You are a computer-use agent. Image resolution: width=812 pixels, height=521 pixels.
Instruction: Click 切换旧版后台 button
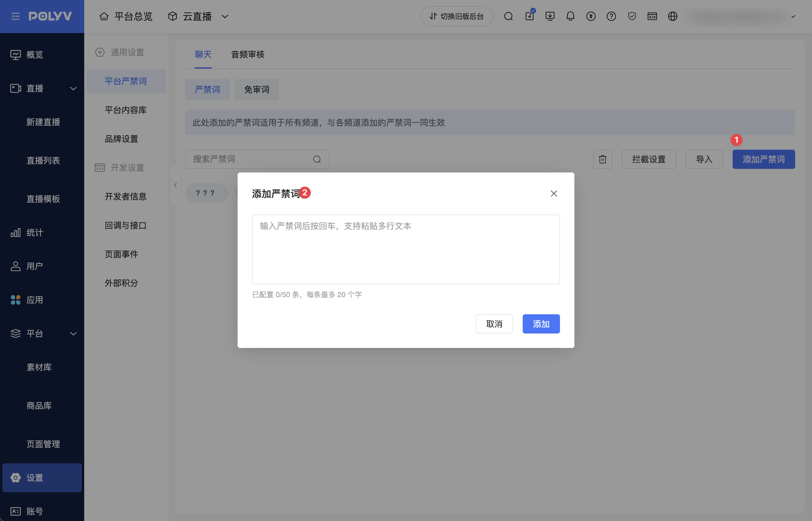click(457, 16)
